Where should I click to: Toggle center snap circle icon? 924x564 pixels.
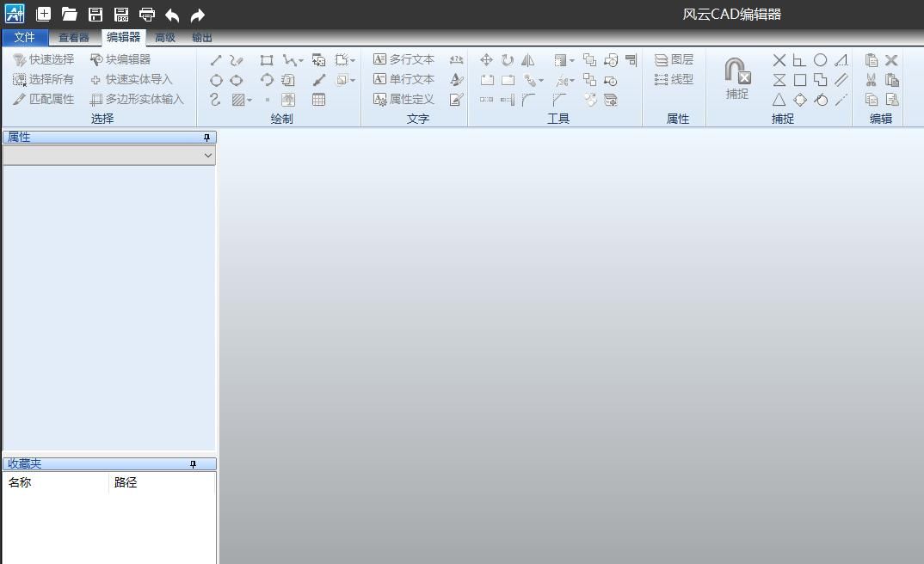[x=820, y=60]
